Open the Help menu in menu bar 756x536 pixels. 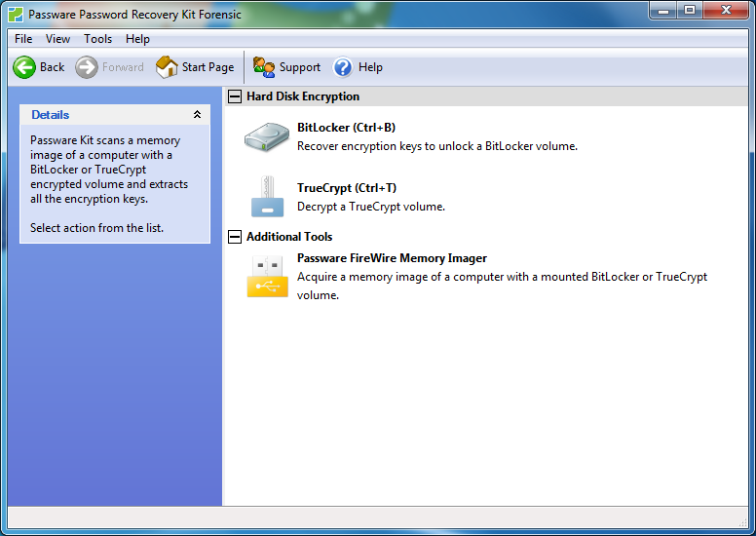pos(137,39)
